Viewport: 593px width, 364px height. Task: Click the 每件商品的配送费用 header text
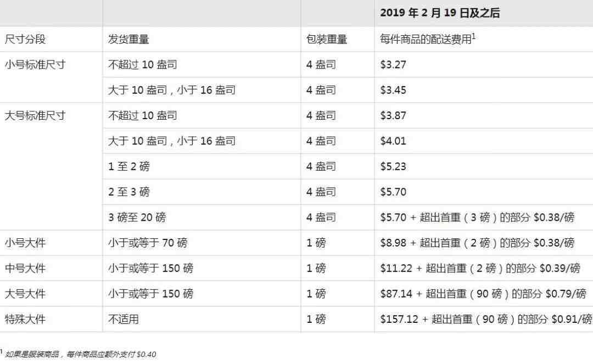(x=426, y=40)
